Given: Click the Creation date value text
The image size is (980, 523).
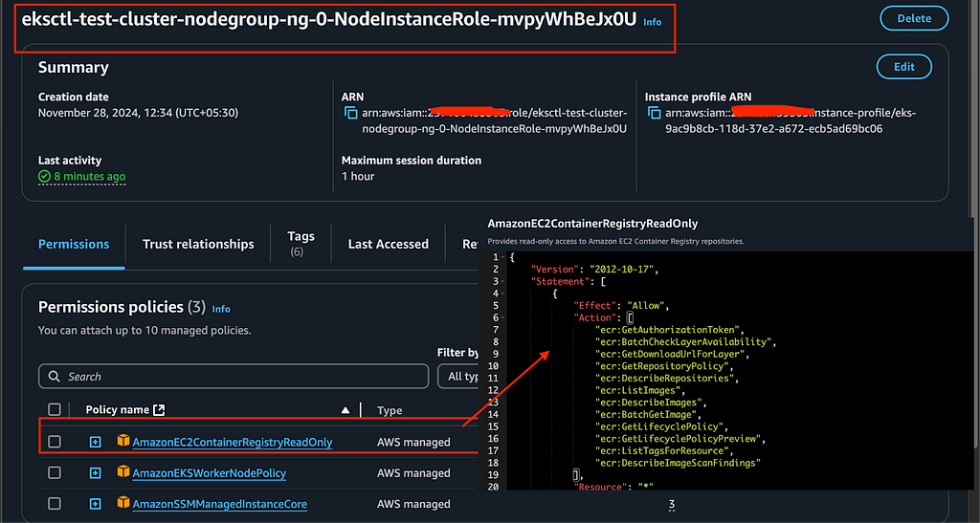Looking at the screenshot, I should click(x=138, y=113).
